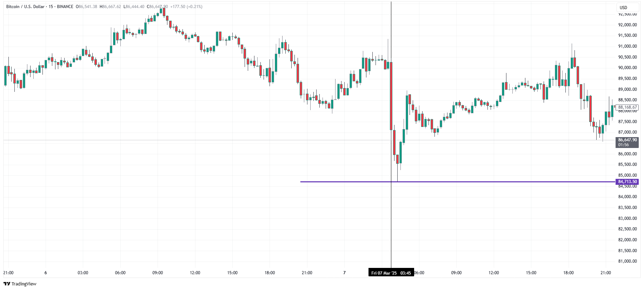Click the 87,000.00 price axis label
Viewport: 644px width, 290px height.
coord(627,132)
